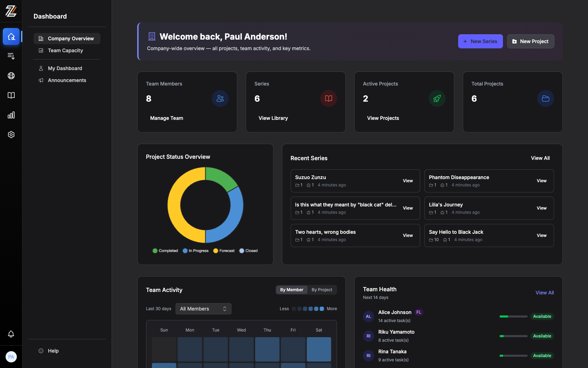This screenshot has height=368, width=588.
Task: Click the Say Hello to Black Jack title
Action: pyautogui.click(x=456, y=232)
